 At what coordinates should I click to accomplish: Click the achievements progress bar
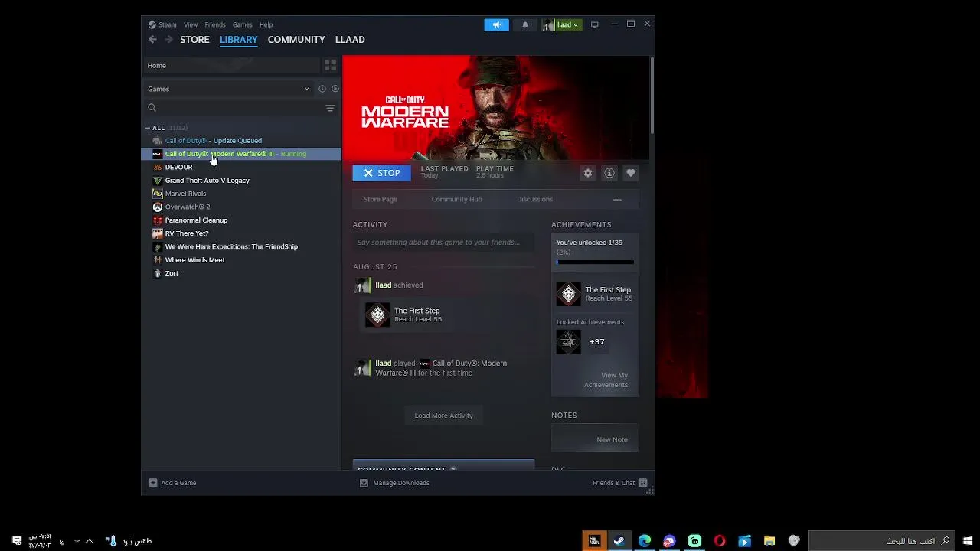click(595, 262)
